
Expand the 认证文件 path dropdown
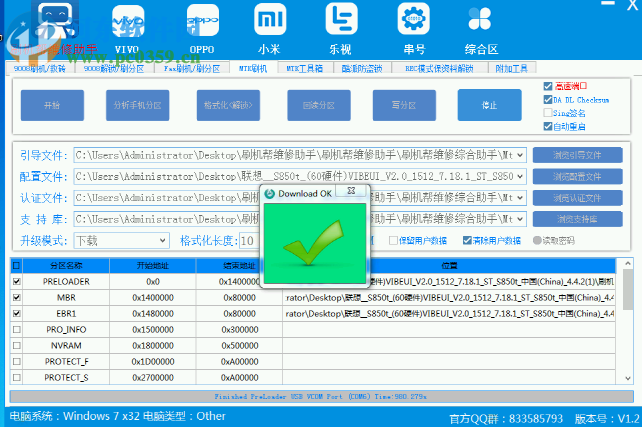(x=520, y=198)
